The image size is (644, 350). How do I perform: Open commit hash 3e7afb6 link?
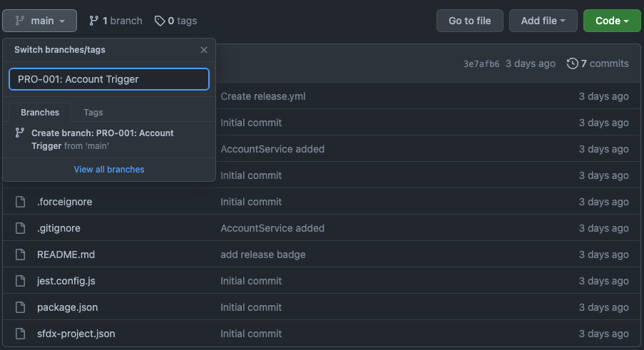pyautogui.click(x=481, y=63)
